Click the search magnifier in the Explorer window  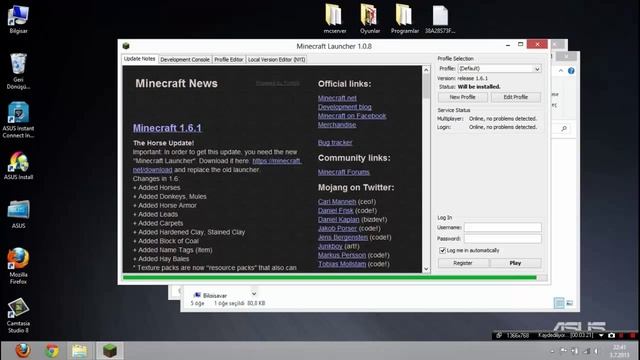564,129
